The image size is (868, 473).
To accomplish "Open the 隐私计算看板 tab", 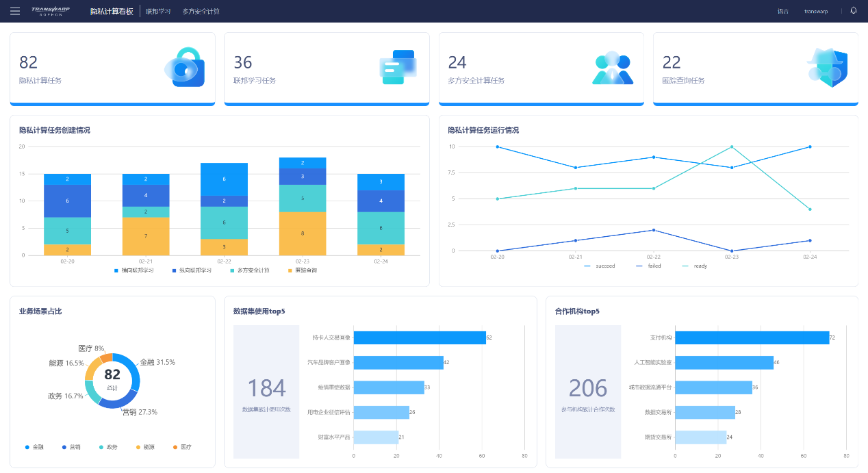I will (x=112, y=11).
